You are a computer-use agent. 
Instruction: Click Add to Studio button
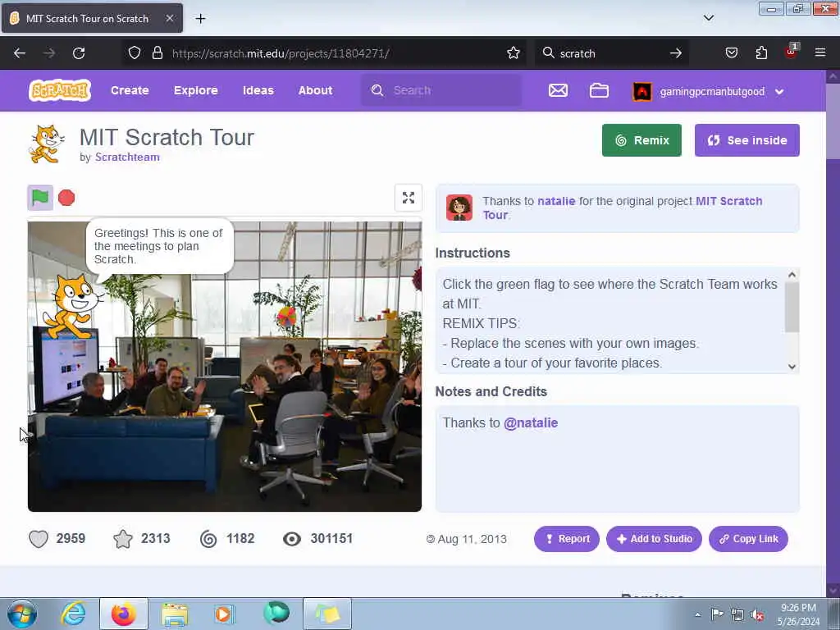(x=654, y=539)
